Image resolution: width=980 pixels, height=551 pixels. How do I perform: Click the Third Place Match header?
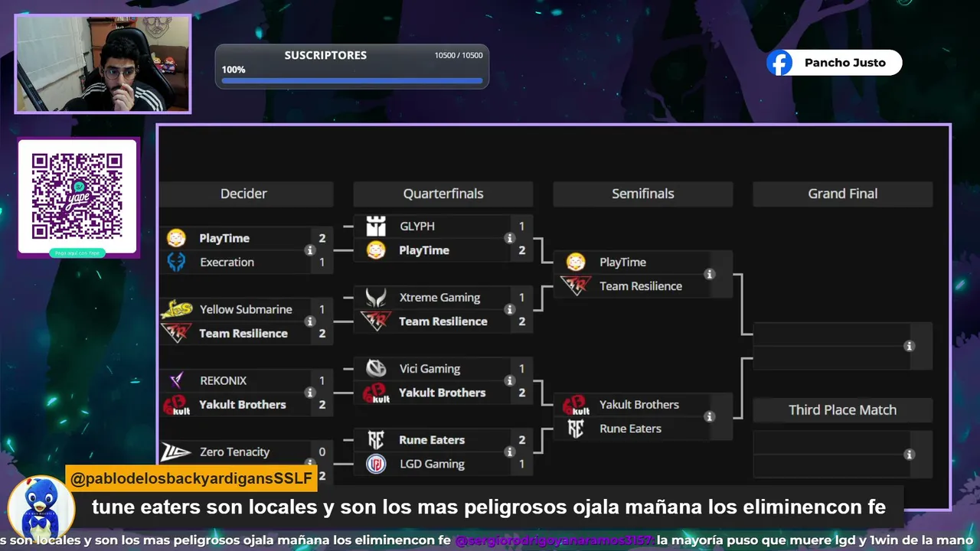pyautogui.click(x=843, y=410)
